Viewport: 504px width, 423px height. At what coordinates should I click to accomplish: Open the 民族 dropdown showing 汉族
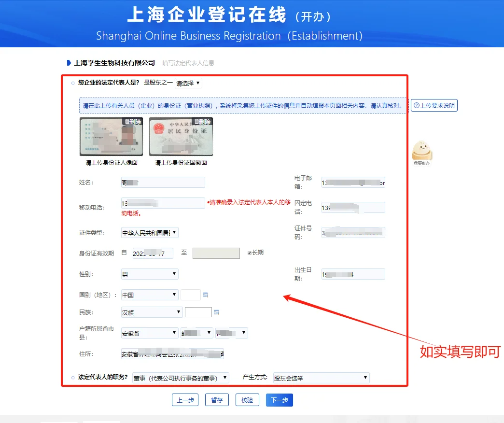(152, 312)
